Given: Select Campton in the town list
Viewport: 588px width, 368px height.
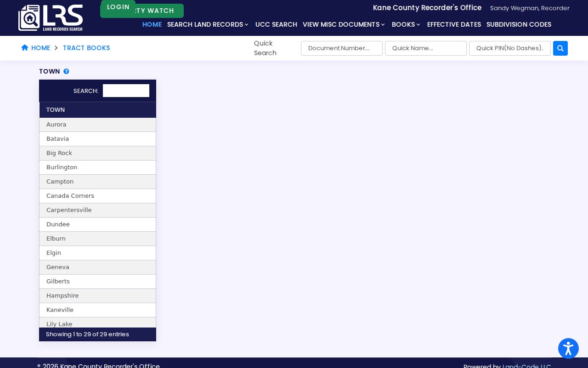Looking at the screenshot, I should click(97, 182).
